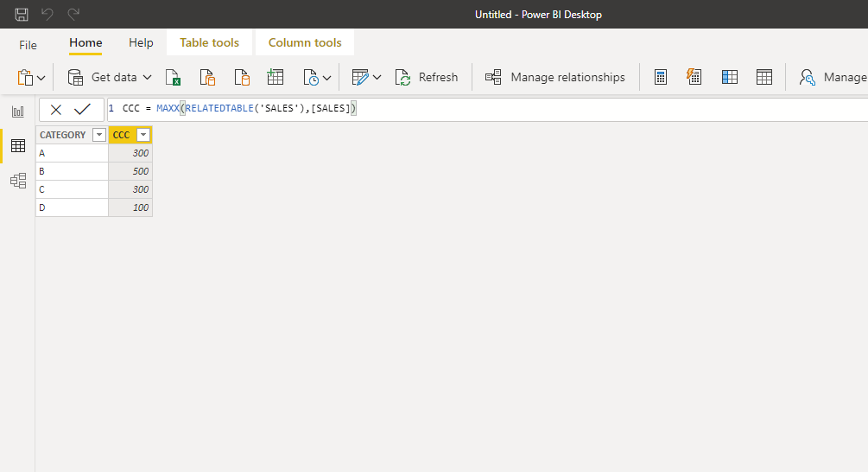Click Manage relationships
This screenshot has height=472, width=868.
pos(555,77)
